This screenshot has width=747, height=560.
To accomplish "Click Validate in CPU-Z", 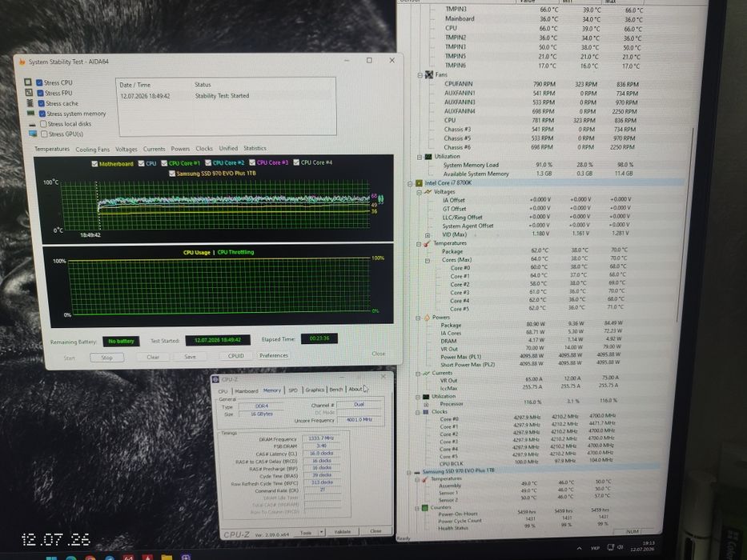I will click(x=342, y=531).
